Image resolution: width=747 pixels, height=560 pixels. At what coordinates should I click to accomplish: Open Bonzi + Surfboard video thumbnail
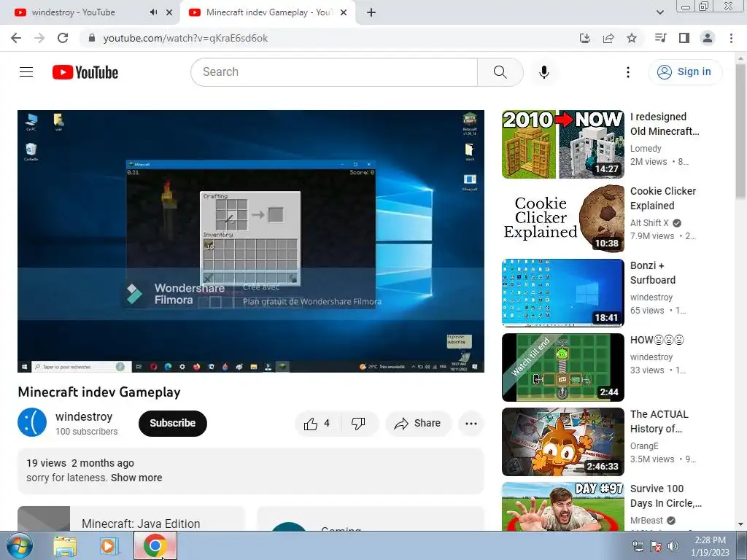pos(562,293)
